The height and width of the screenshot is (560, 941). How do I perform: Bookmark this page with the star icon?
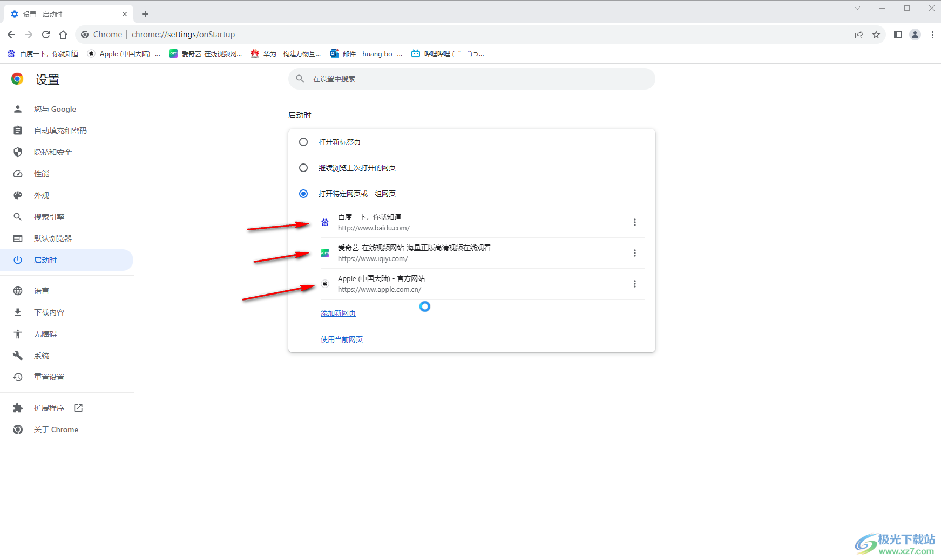pyautogui.click(x=876, y=35)
